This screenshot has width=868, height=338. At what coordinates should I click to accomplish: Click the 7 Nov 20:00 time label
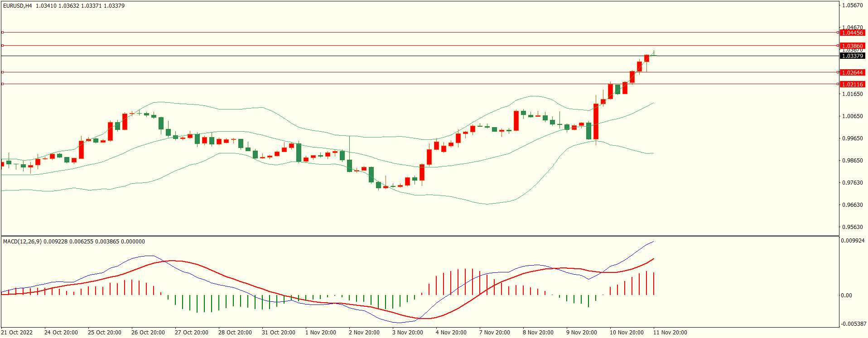(495, 333)
